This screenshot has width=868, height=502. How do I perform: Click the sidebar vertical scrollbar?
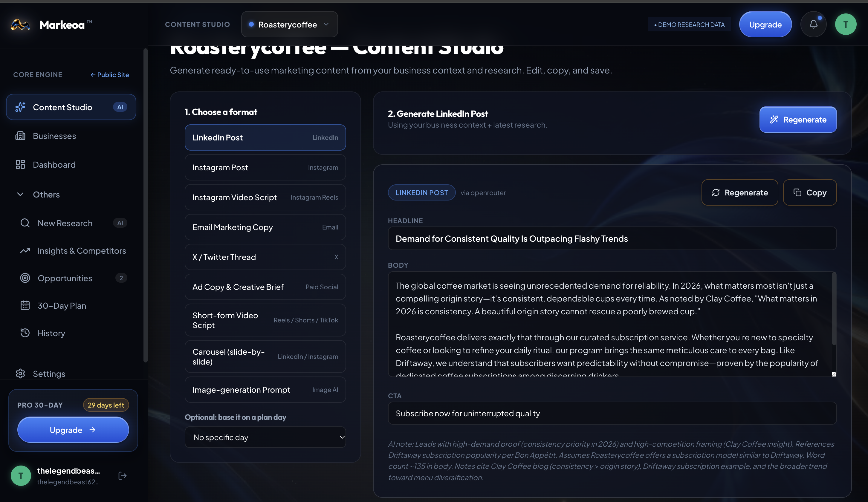click(145, 205)
